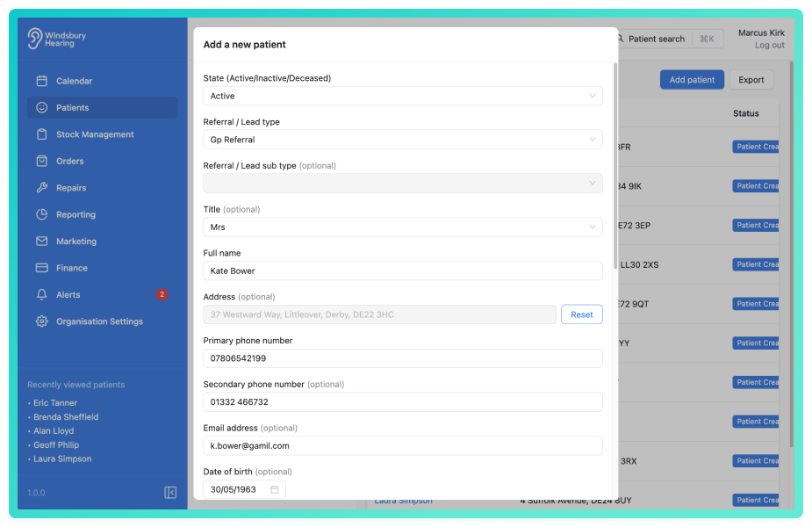Viewport: 812px width, 527px height.
Task: Click the Add a new patient heading
Action: pyautogui.click(x=244, y=45)
